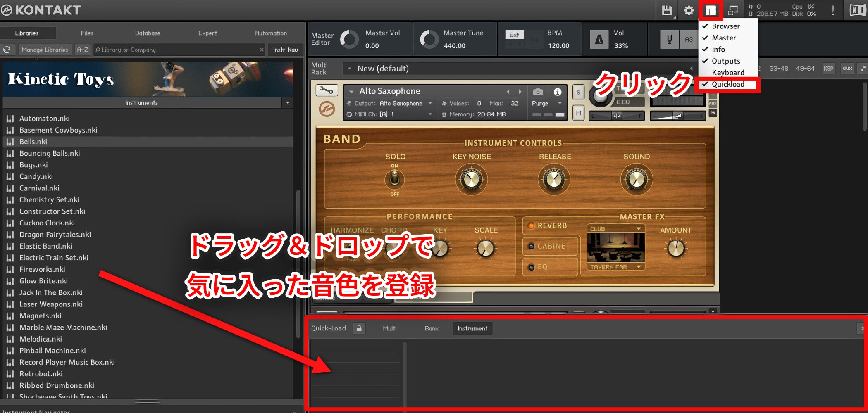Image resolution: width=868 pixels, height=413 pixels.
Task: Click the A-Z sort button
Action: point(83,50)
